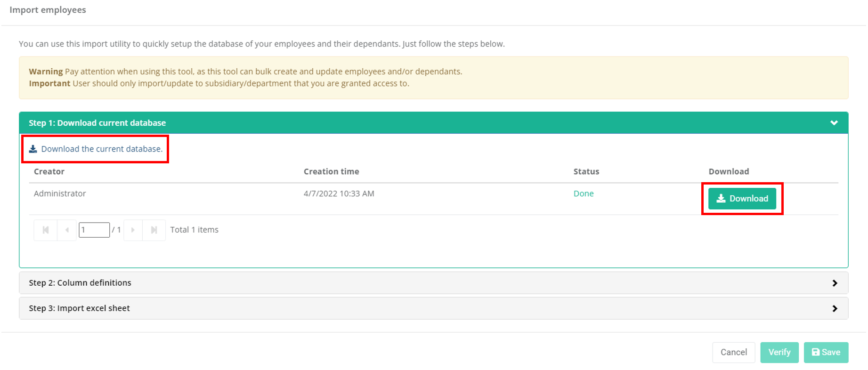Screen dimensions: 868x370
Task: Click the arrow icon in green Download button
Action: point(721,199)
